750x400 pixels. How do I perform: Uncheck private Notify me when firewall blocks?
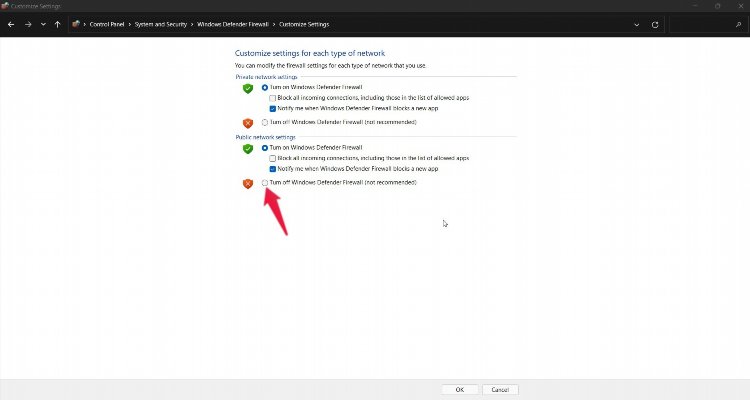(x=272, y=109)
